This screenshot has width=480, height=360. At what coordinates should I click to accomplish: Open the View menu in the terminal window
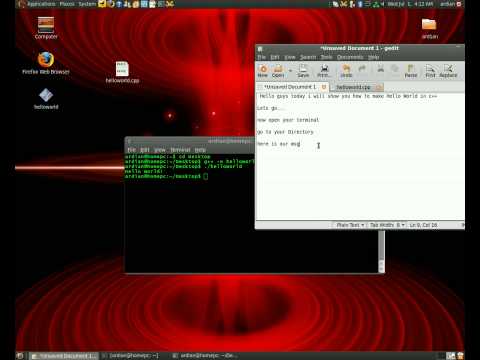click(x=160, y=150)
